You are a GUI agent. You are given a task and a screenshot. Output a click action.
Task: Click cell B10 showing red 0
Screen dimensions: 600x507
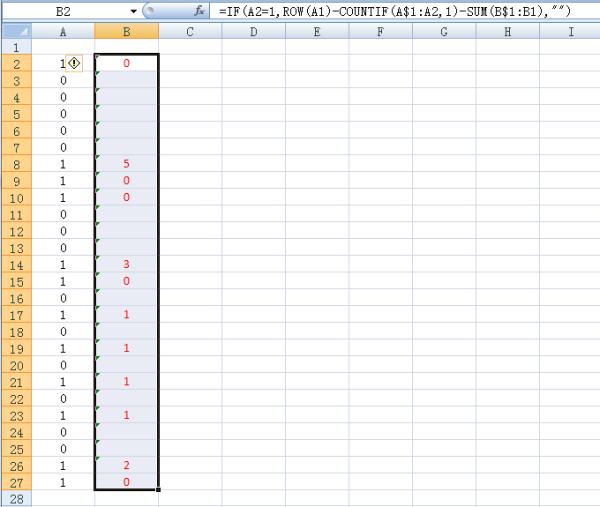click(x=127, y=197)
